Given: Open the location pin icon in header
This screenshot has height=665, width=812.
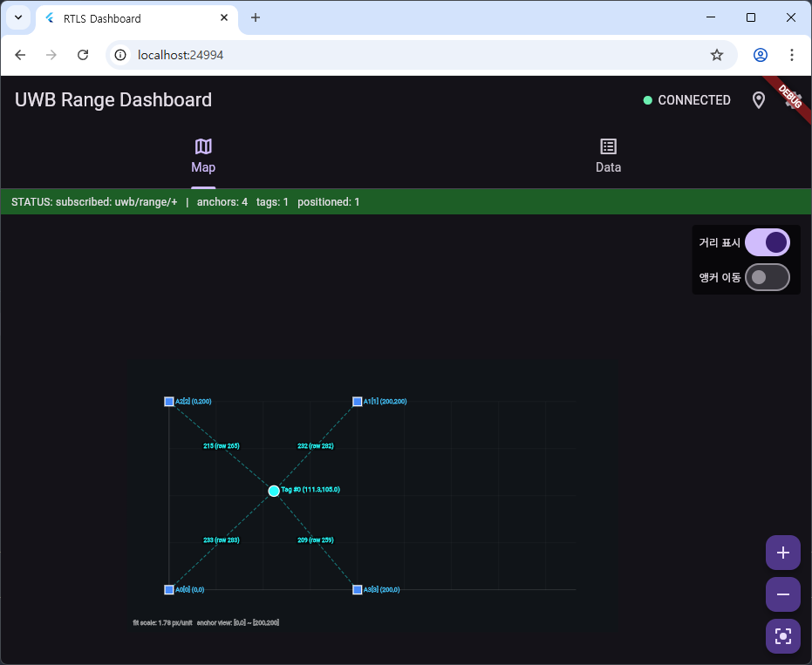Looking at the screenshot, I should click(758, 100).
